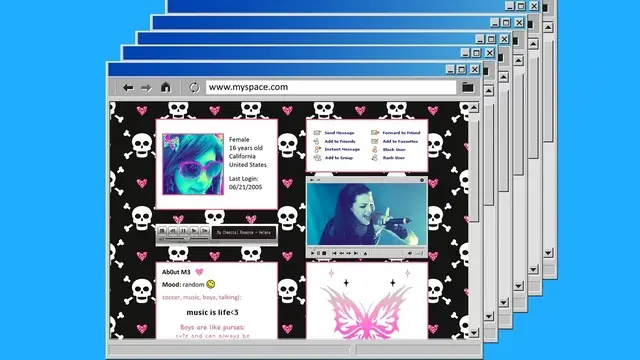Screen dimensions: 640x360
Task: Adjust the music player volume slider
Action: coord(186,239)
